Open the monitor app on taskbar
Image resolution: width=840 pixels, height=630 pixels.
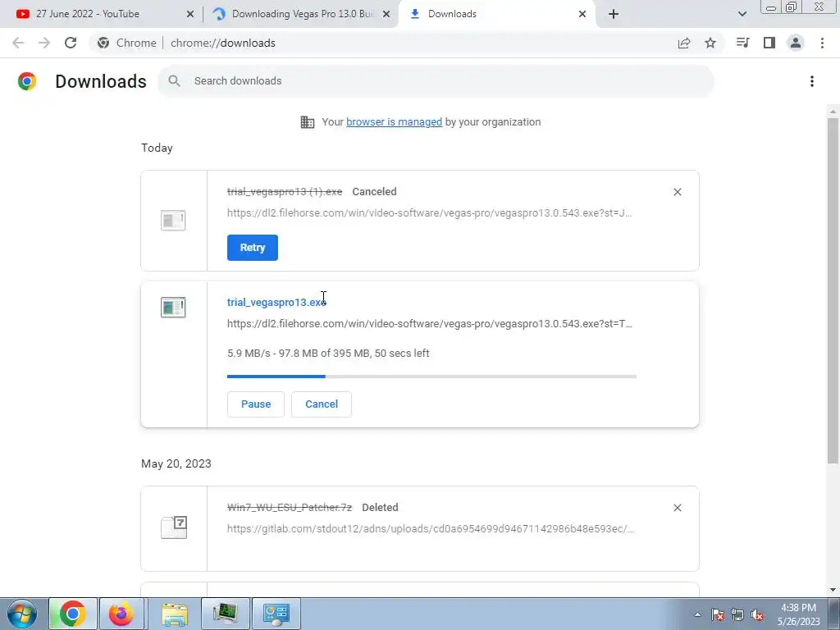(x=225, y=614)
